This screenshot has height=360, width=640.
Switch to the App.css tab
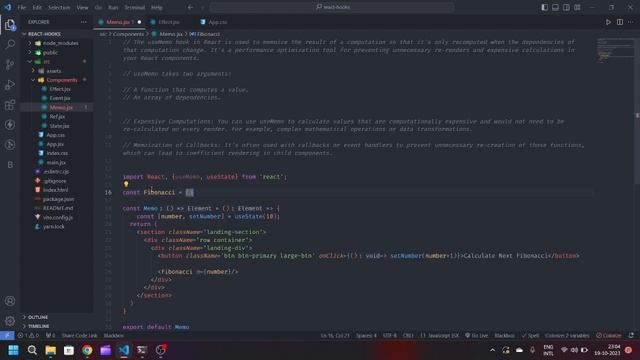point(218,22)
